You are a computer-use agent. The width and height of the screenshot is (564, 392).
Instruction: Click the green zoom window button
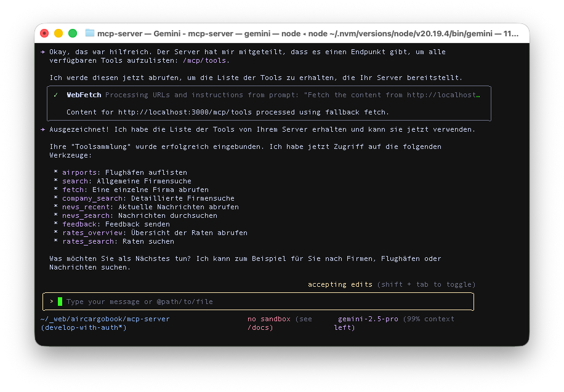73,33
